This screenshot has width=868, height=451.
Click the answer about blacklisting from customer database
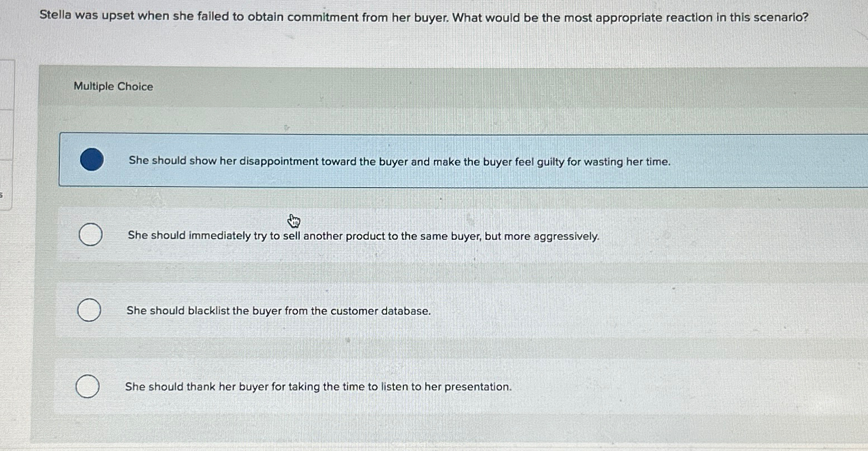(278, 311)
